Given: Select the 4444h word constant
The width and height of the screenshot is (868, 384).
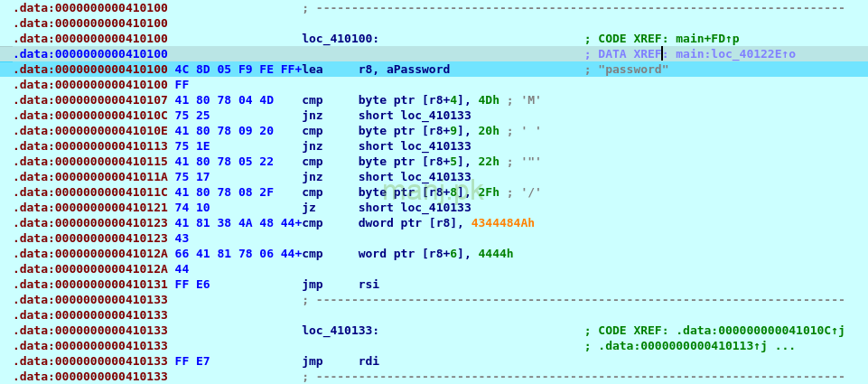Looking at the screenshot, I should click(x=496, y=254).
